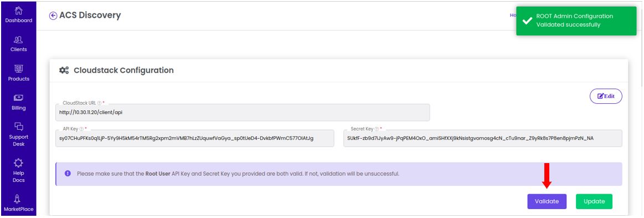Click the Cloudstack Configuration heading
The image size is (644, 218).
(123, 70)
